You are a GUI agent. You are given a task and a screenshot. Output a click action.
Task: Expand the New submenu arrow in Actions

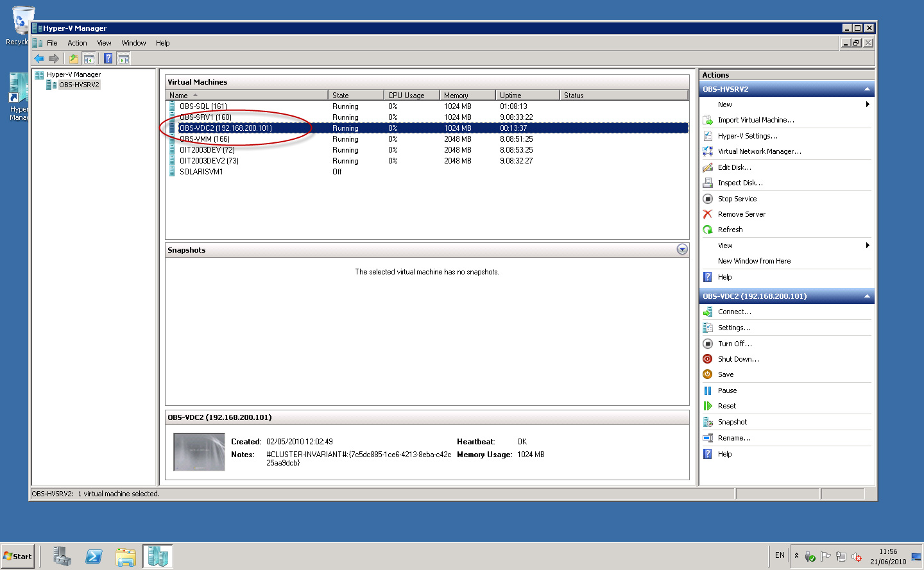[x=868, y=104]
